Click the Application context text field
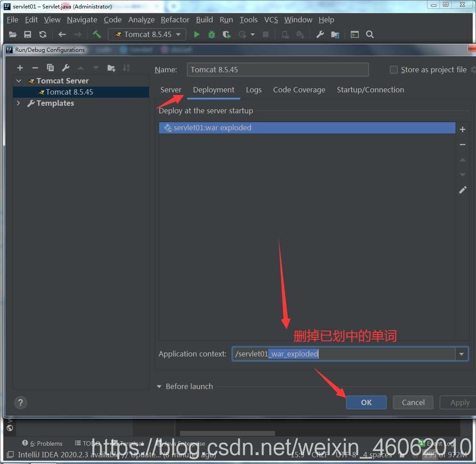 (344, 354)
